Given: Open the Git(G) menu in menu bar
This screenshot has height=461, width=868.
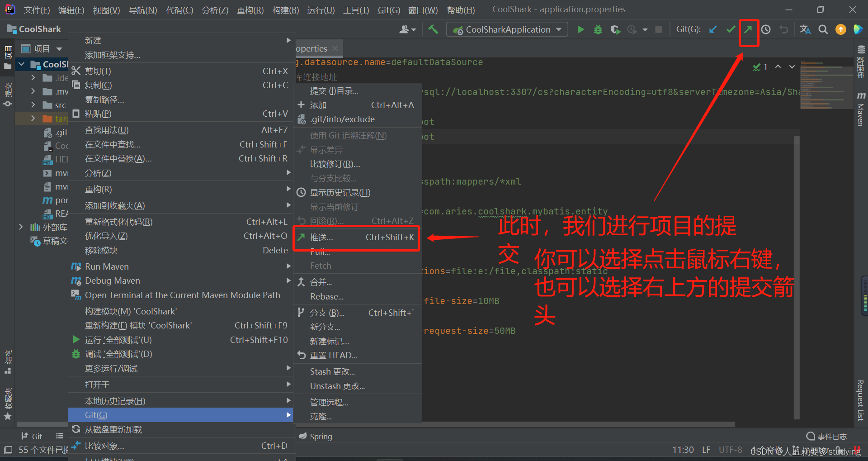Looking at the screenshot, I should [x=389, y=10].
